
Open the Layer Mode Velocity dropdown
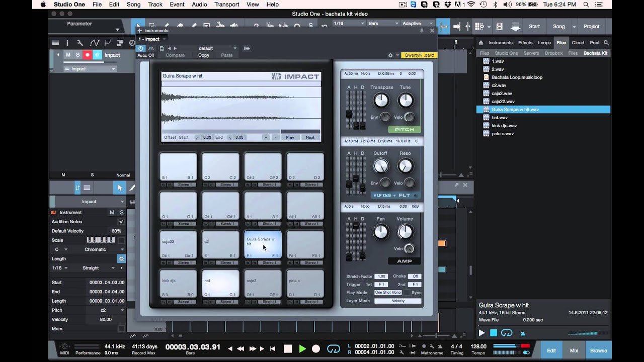(398, 301)
